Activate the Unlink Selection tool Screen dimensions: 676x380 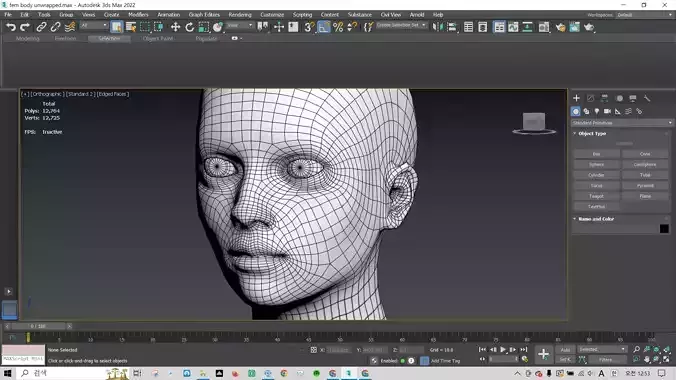pos(55,27)
